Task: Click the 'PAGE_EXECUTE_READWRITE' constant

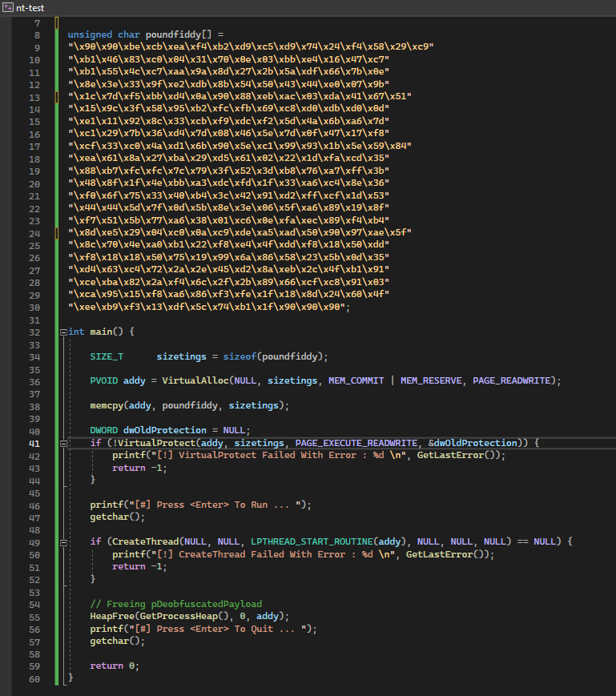Action: 356,443
